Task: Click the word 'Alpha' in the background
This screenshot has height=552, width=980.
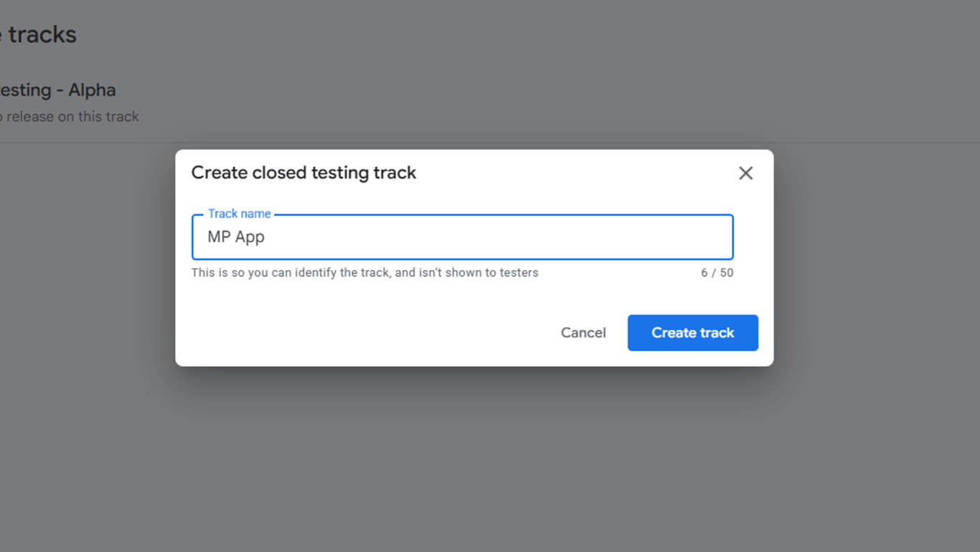Action: tap(92, 90)
